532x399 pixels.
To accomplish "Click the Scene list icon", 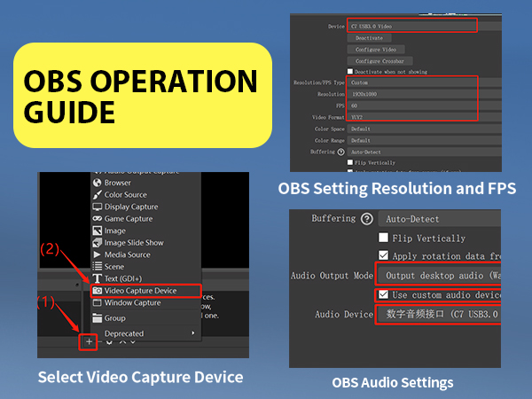I will [98, 266].
